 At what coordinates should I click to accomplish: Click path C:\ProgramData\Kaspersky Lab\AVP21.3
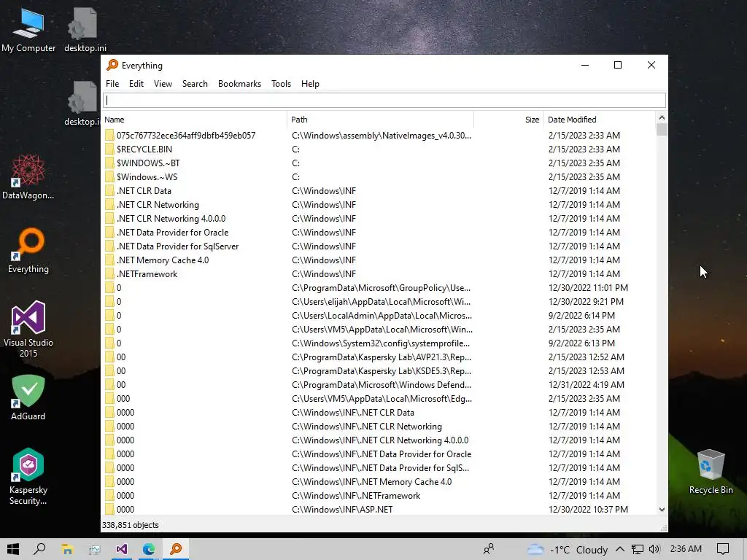tap(382, 357)
